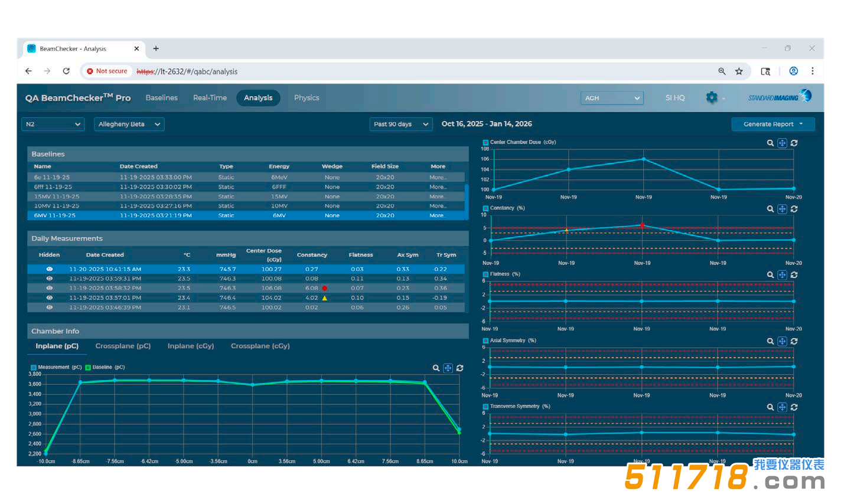Zoom into the Axial Symmetry chart
Screen dimensions: 841x504
[770, 341]
